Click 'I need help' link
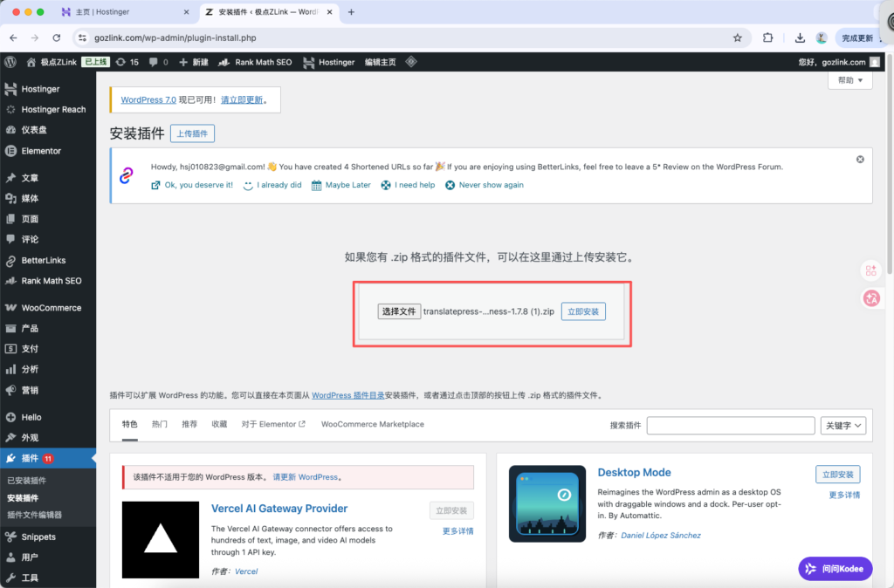Image resolution: width=894 pixels, height=588 pixels. click(408, 185)
